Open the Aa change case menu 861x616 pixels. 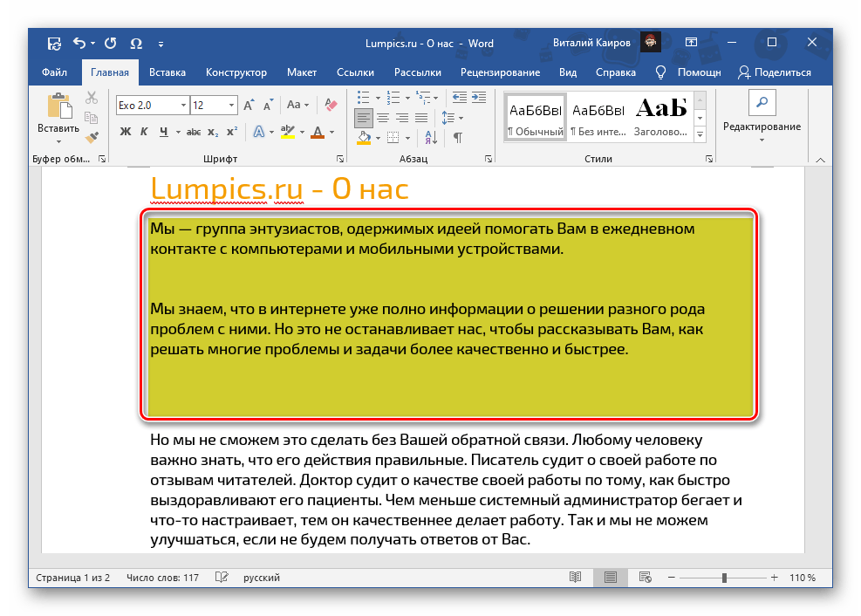point(297,105)
